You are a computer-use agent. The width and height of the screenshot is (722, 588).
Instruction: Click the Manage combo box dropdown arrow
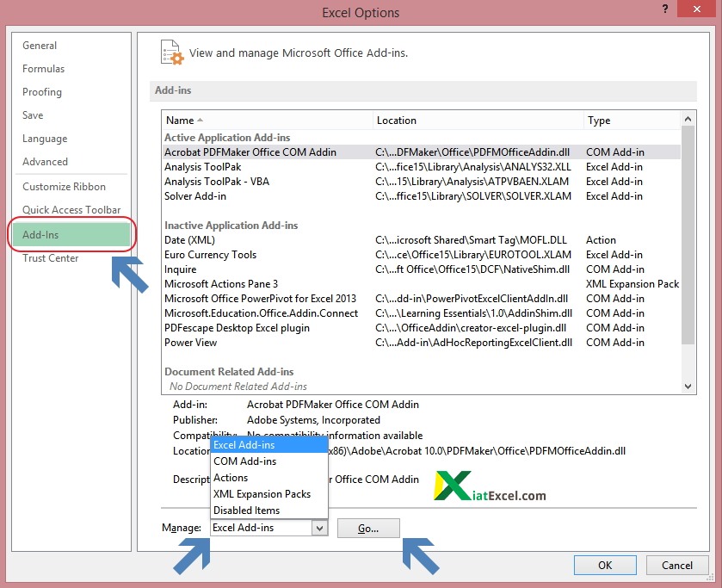pyautogui.click(x=319, y=528)
